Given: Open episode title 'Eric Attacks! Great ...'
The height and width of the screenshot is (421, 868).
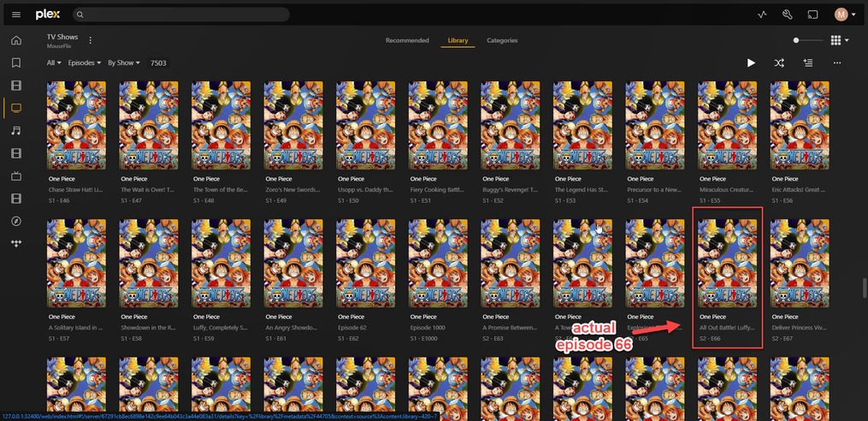Looking at the screenshot, I should (798, 189).
